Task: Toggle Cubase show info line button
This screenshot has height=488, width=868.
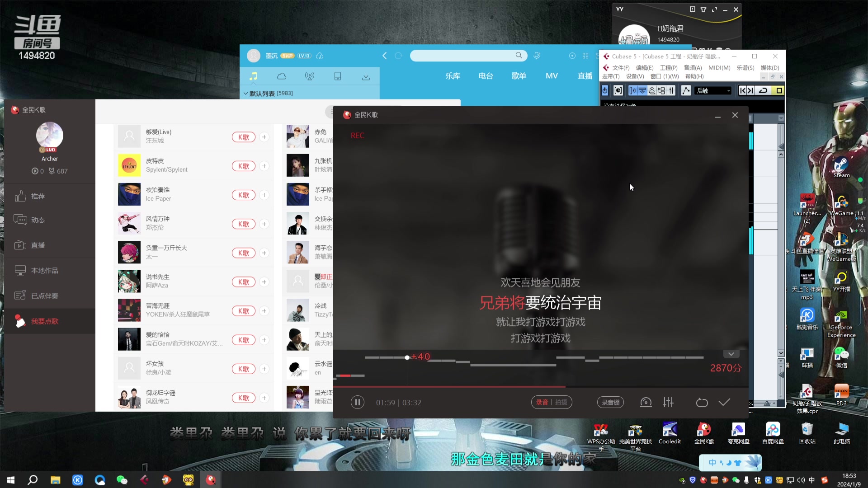Action: tap(642, 90)
